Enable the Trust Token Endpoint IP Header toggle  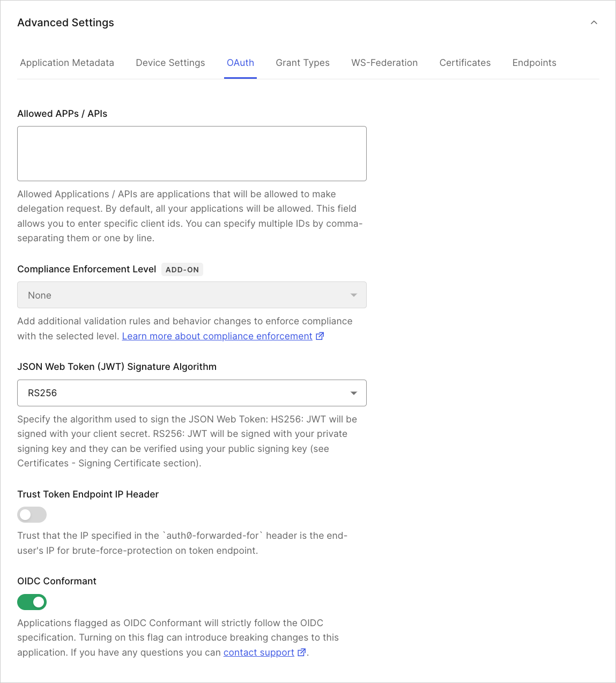[x=32, y=515]
